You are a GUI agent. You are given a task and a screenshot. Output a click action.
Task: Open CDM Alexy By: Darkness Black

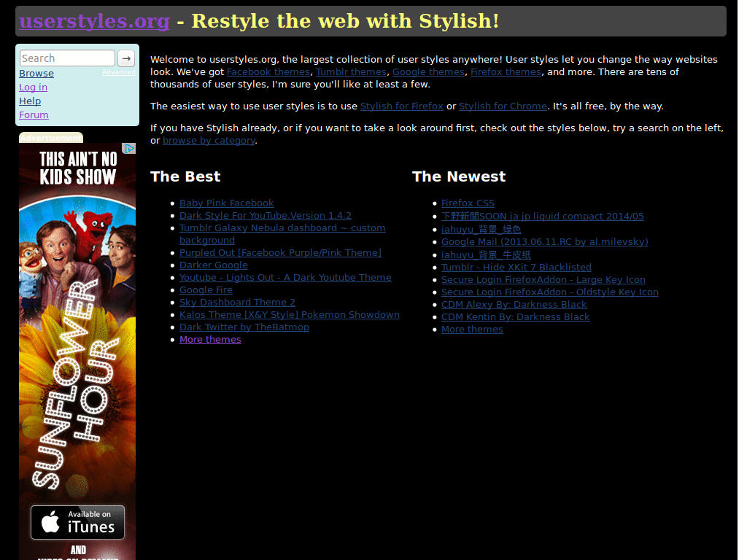coord(514,304)
